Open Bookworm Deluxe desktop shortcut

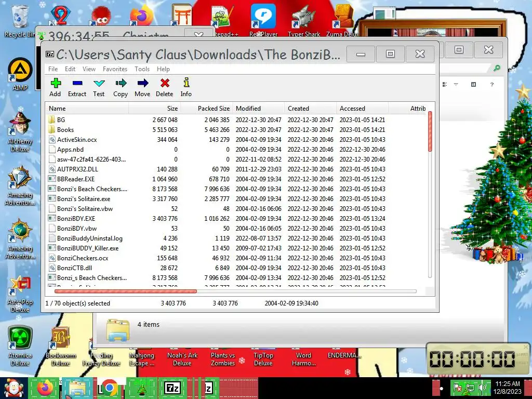(60, 346)
